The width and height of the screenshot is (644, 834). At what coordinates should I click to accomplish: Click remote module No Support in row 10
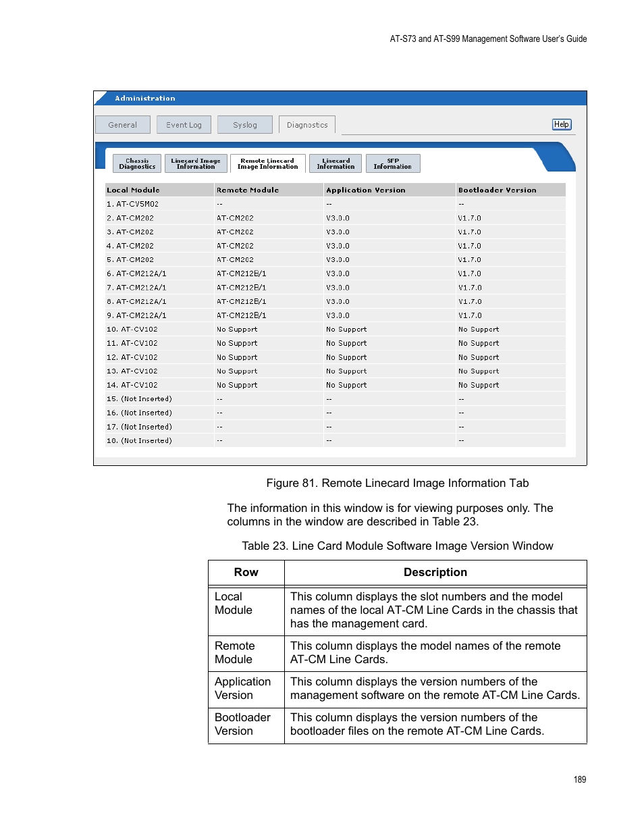tap(237, 330)
